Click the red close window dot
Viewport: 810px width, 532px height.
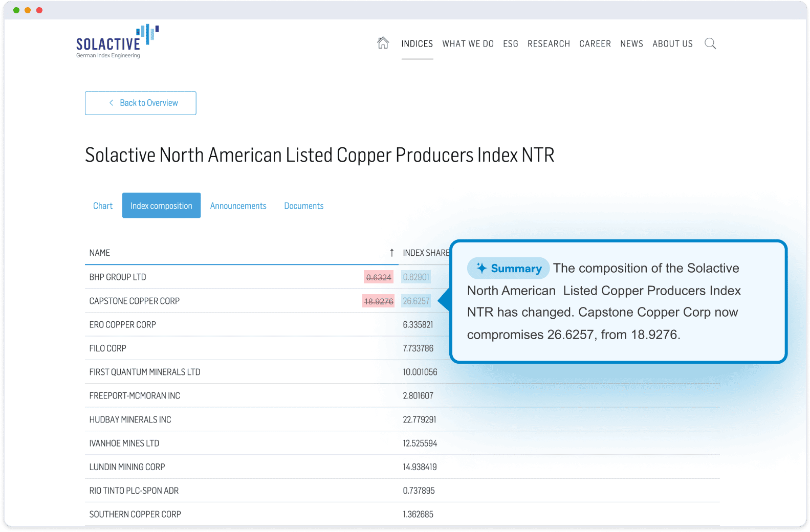coord(39,10)
